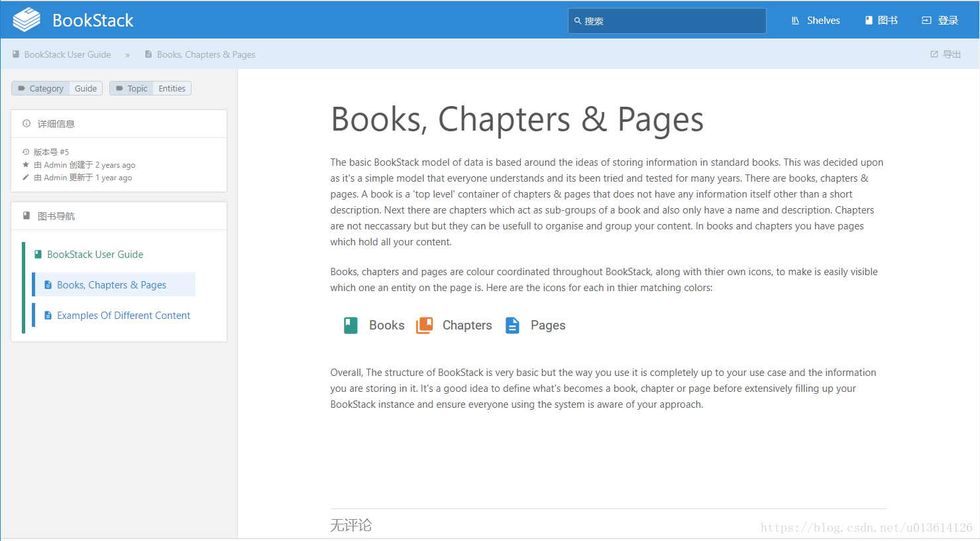Click the star icon on the created line

[x=26, y=164]
